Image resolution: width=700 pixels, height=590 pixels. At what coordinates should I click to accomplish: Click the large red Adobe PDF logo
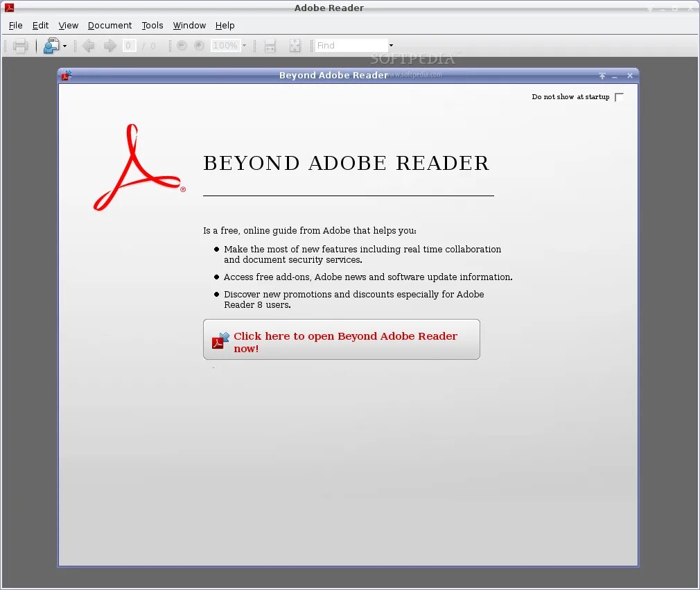click(139, 168)
